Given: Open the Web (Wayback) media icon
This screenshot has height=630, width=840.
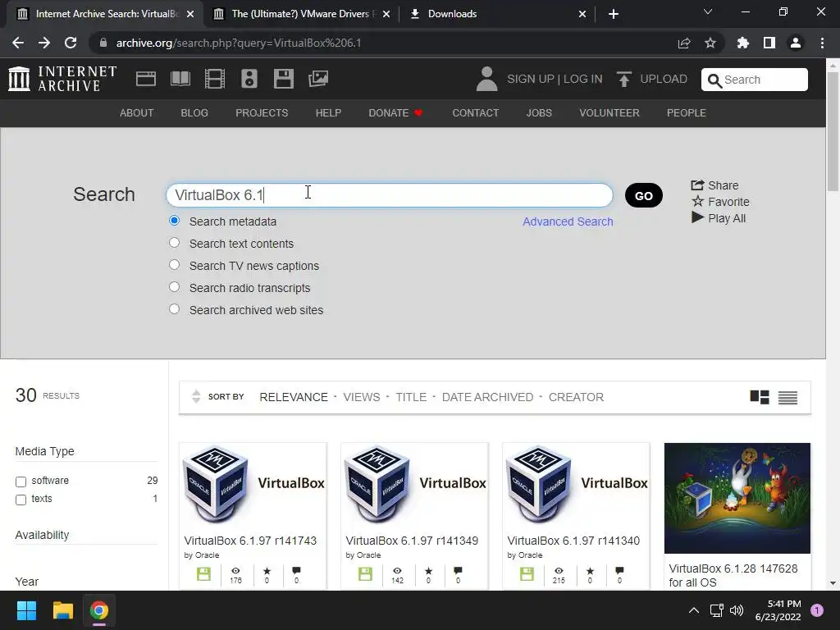Looking at the screenshot, I should [146, 79].
